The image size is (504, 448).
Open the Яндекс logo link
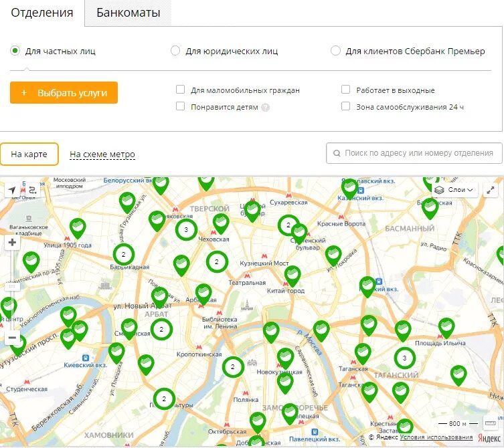point(489,438)
